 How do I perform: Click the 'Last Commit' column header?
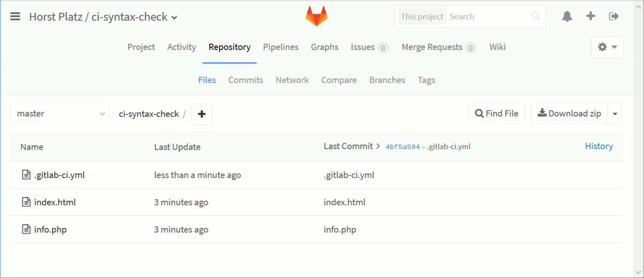[x=348, y=146]
